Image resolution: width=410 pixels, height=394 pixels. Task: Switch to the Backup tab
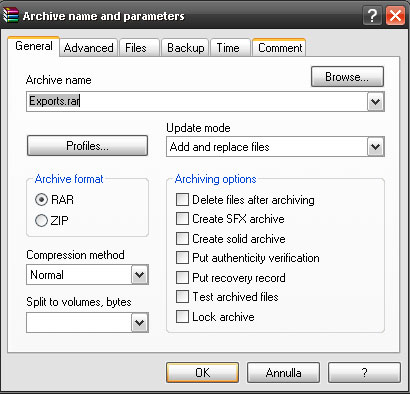pos(185,48)
